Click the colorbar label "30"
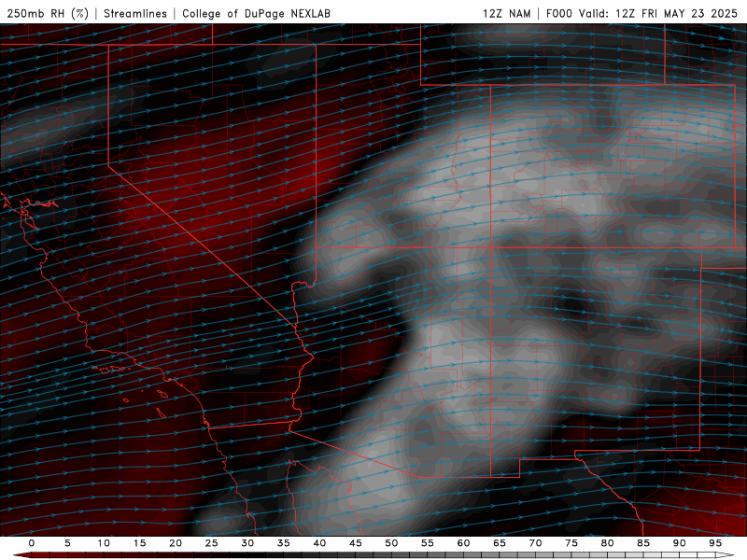The width and height of the screenshot is (747, 560). tap(247, 543)
